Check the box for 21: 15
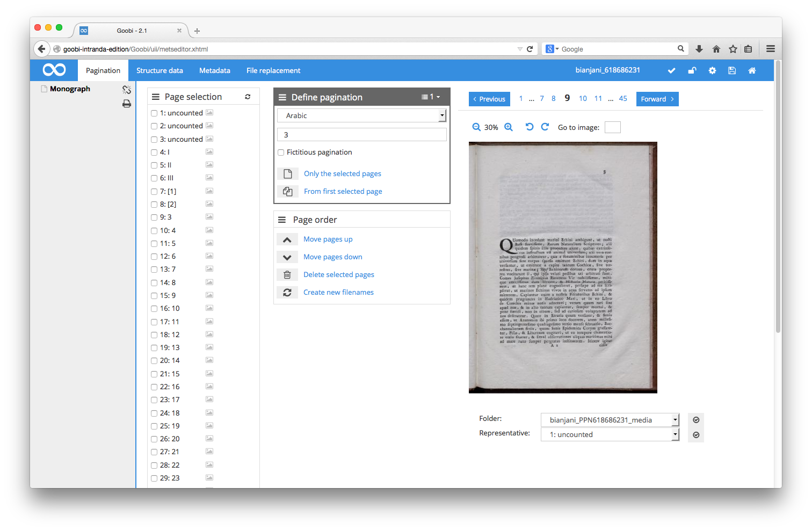 click(x=154, y=374)
